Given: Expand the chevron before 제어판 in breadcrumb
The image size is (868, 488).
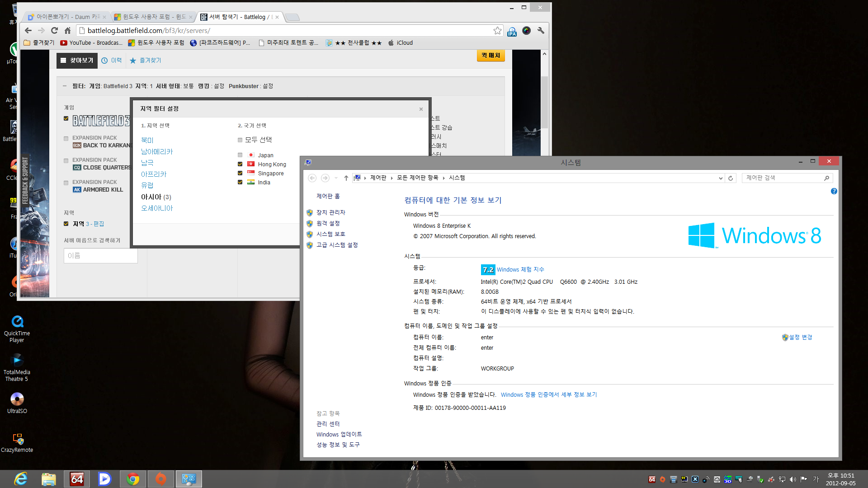Looking at the screenshot, I should coord(365,178).
